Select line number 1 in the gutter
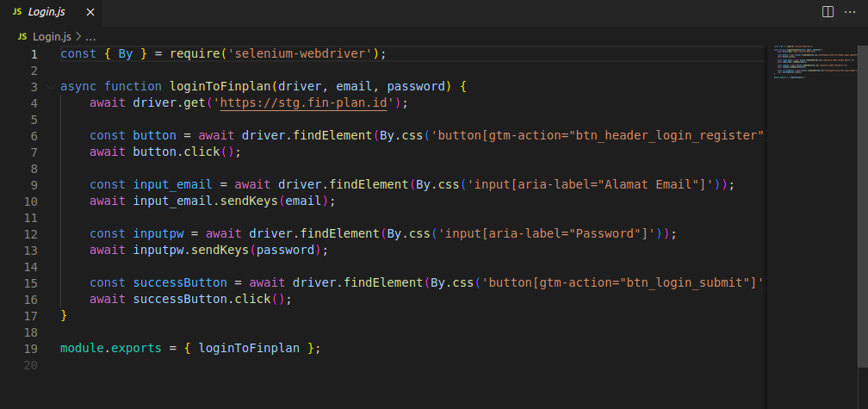This screenshot has height=409, width=868. point(34,54)
